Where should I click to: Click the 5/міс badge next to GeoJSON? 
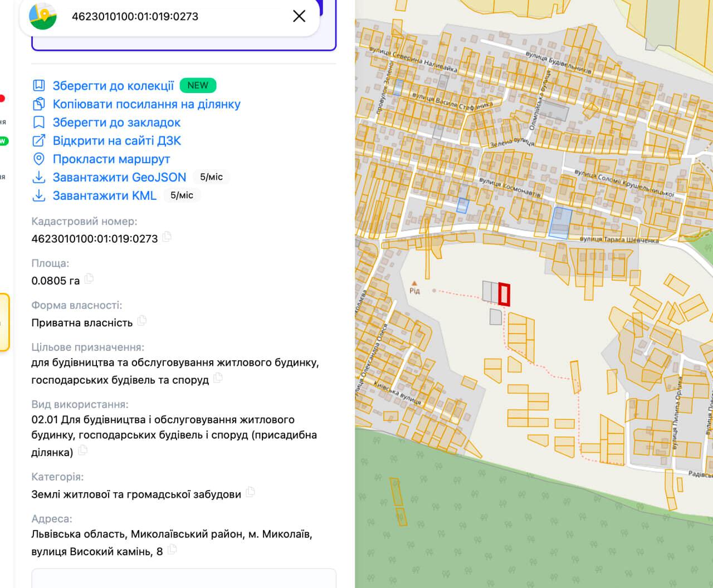click(211, 177)
